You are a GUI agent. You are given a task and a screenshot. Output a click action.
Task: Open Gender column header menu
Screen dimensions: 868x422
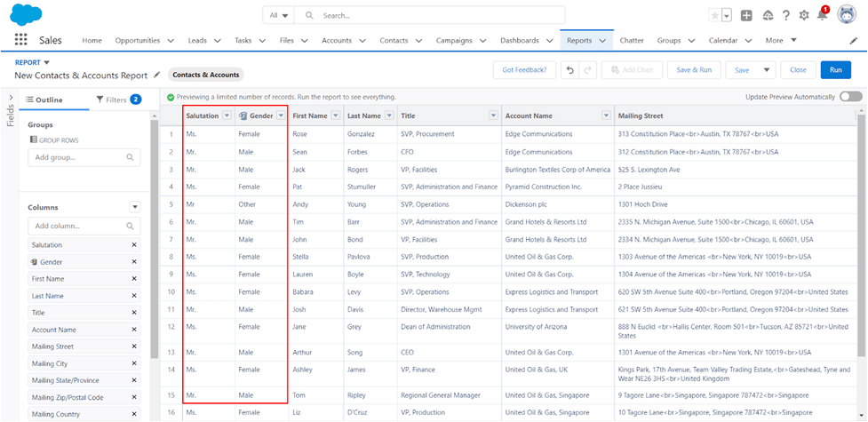[x=281, y=115]
